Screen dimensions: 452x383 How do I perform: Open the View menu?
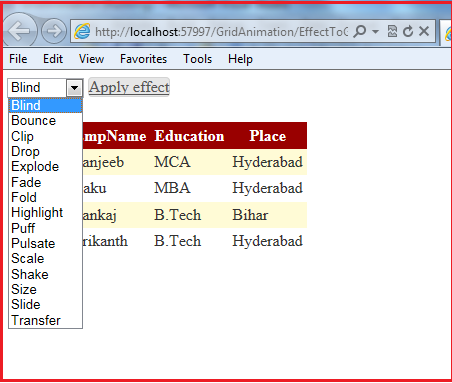91,59
